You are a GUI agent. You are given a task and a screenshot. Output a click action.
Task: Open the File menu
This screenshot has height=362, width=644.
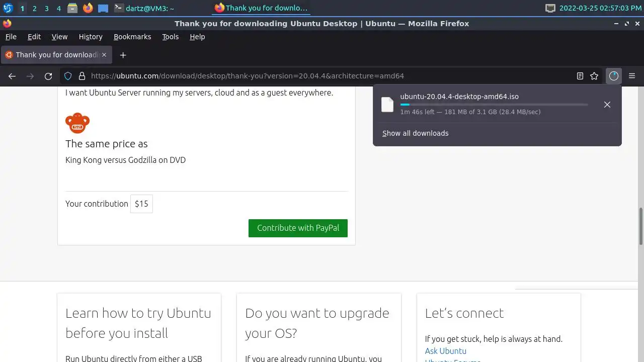tap(11, 37)
